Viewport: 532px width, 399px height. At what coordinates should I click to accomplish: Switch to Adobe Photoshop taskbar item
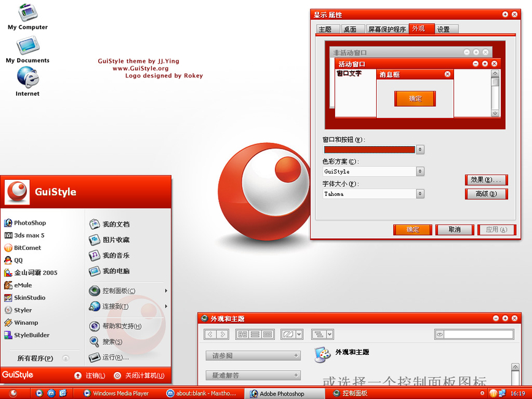(283, 393)
